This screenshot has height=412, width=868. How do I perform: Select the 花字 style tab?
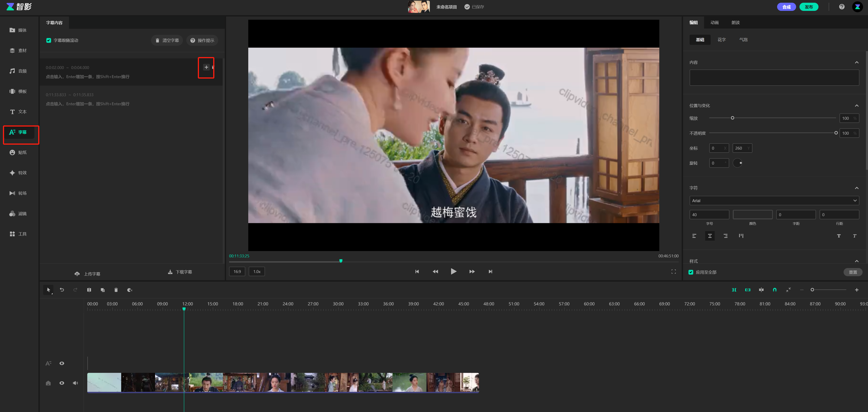tap(721, 40)
